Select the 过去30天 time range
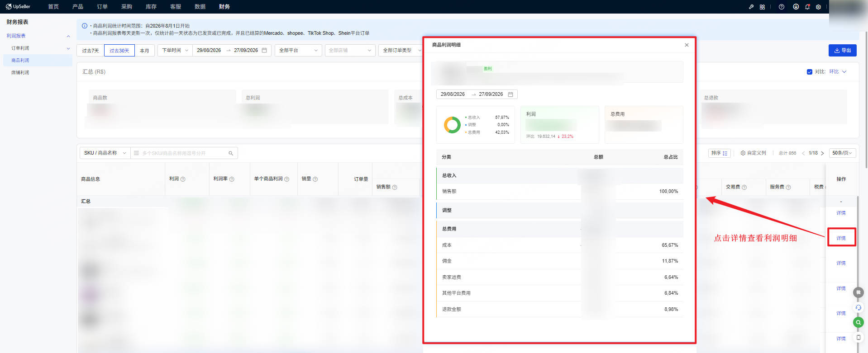Image resolution: width=868 pixels, height=353 pixels. [x=119, y=51]
